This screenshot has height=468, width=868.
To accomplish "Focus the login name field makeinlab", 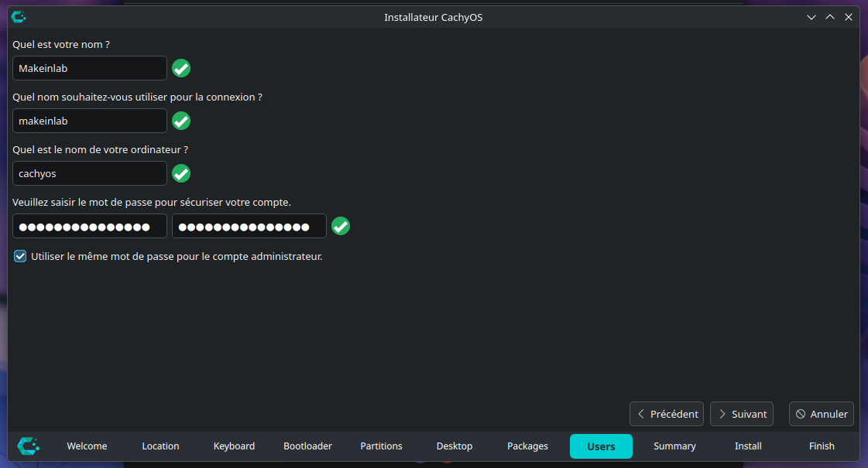I will click(x=90, y=121).
